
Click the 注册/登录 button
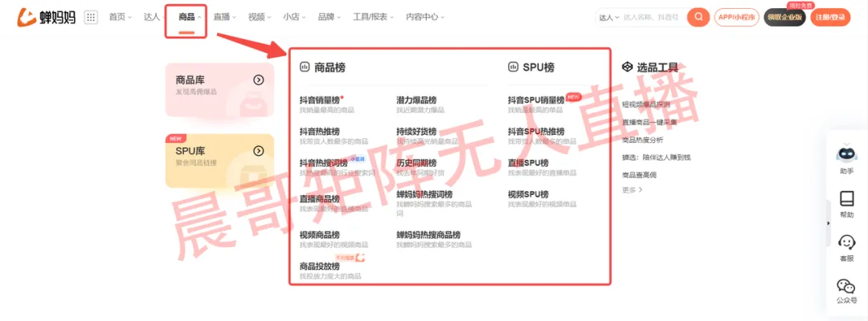point(830,17)
